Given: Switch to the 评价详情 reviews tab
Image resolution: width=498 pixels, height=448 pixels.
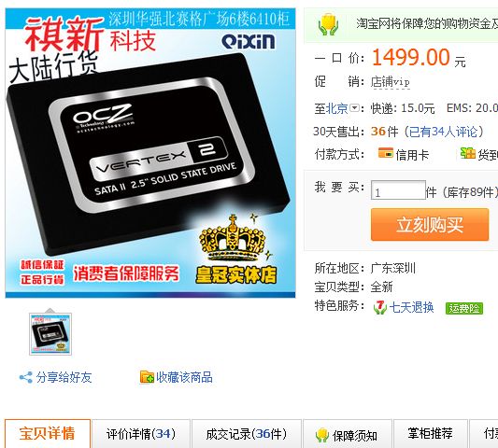Looking at the screenshot, I should [x=141, y=434].
